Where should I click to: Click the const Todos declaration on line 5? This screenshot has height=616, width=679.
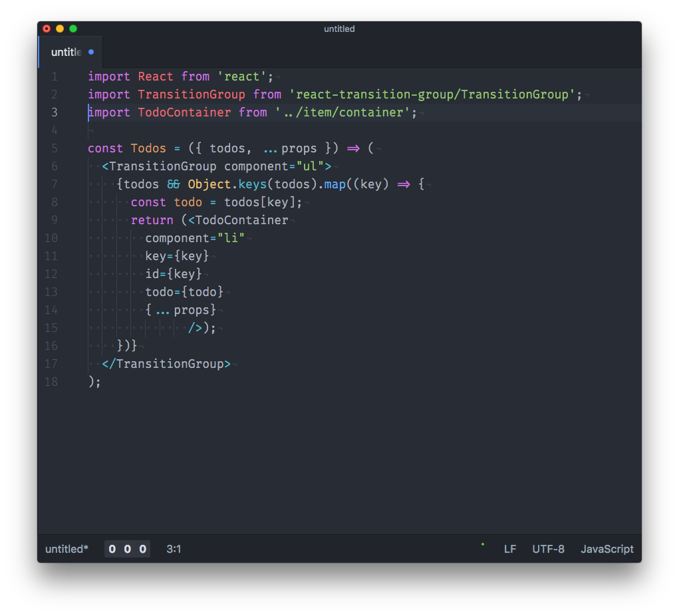[133, 148]
